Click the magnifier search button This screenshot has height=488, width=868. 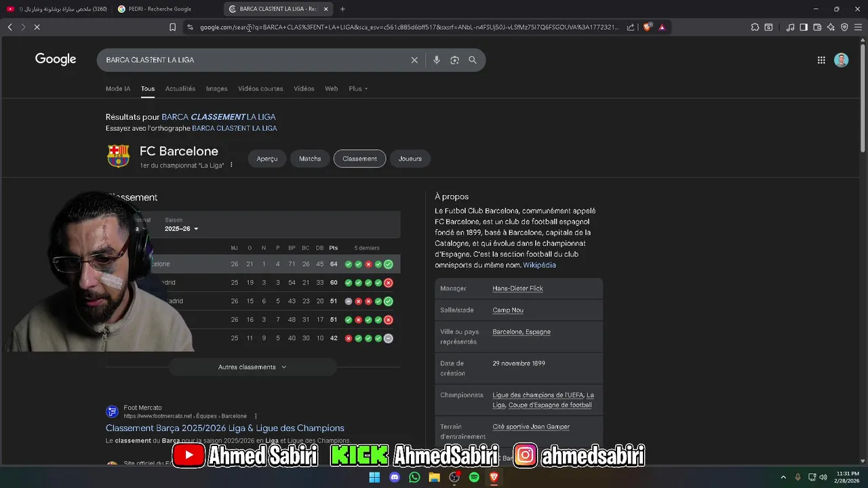pyautogui.click(x=473, y=60)
